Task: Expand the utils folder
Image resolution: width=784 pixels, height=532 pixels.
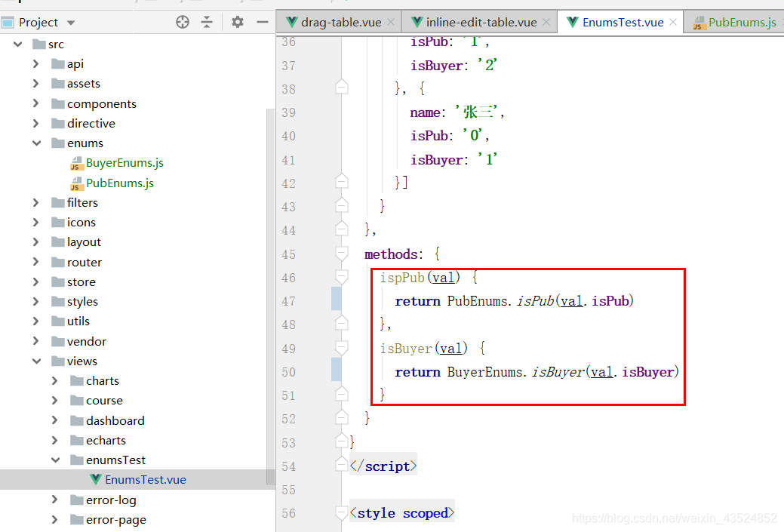Action: click(35, 321)
